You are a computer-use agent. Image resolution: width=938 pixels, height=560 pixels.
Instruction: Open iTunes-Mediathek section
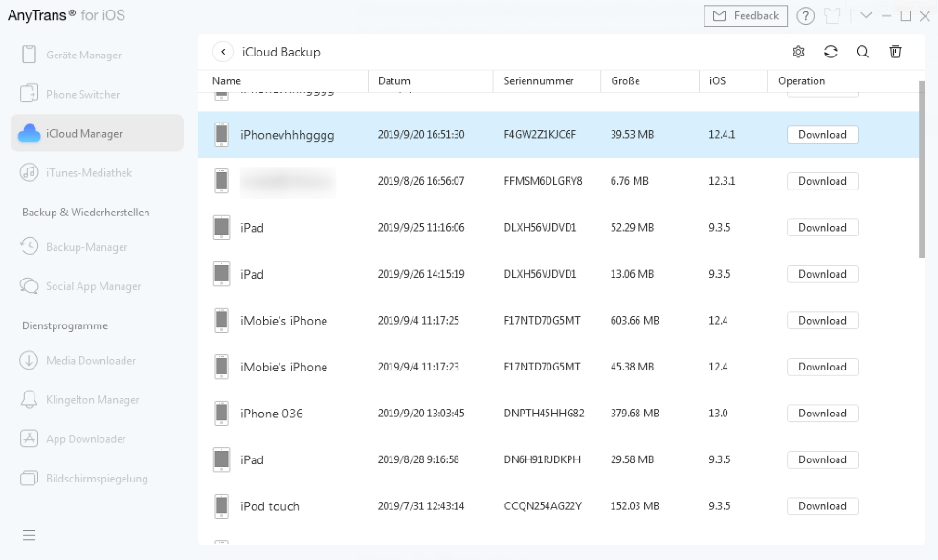88,173
